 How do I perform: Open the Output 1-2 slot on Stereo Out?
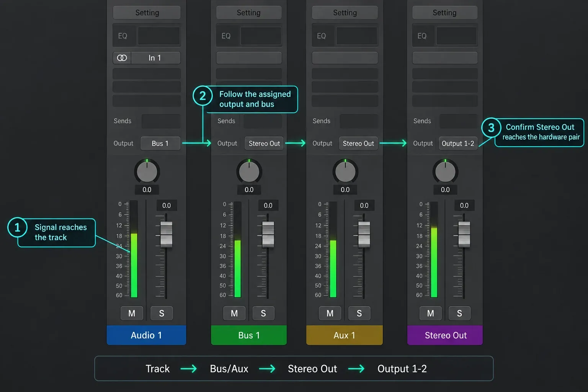click(458, 144)
